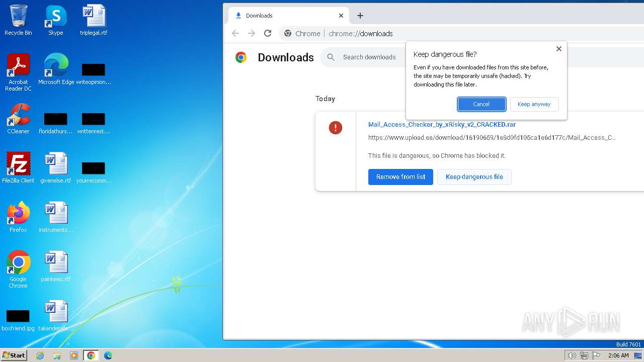Click the search magnifier icon
The width and height of the screenshot is (644, 362).
coord(331,57)
